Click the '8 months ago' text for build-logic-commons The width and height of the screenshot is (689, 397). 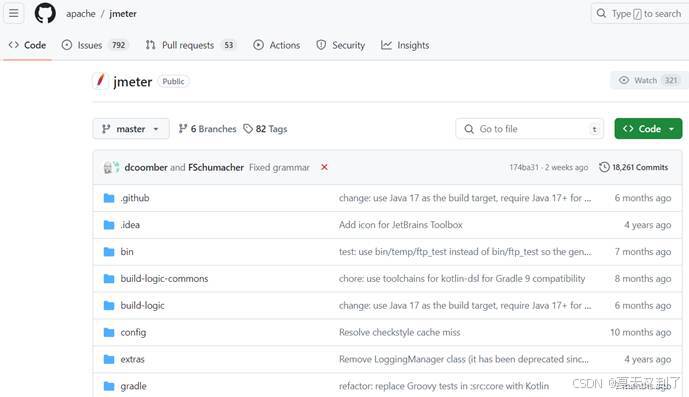[x=642, y=279]
